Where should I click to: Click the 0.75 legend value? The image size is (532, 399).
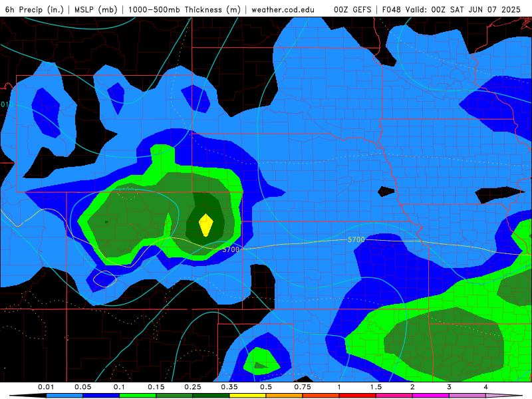(x=303, y=387)
